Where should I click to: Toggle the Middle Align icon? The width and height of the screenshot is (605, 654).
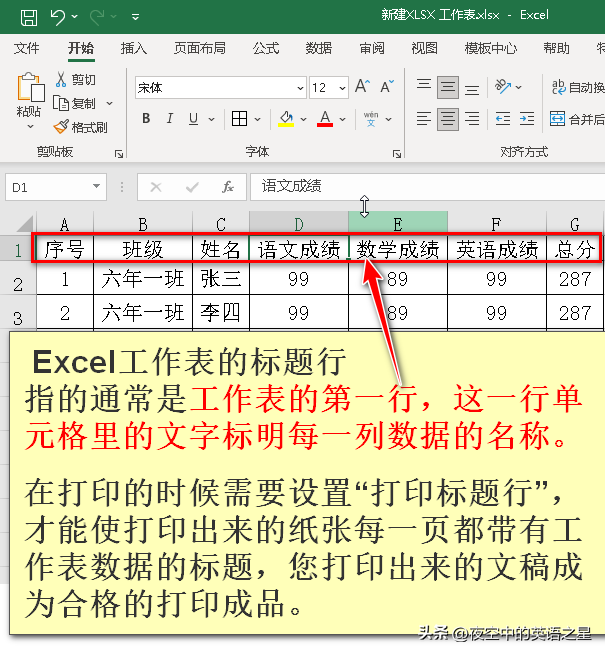coord(448,87)
